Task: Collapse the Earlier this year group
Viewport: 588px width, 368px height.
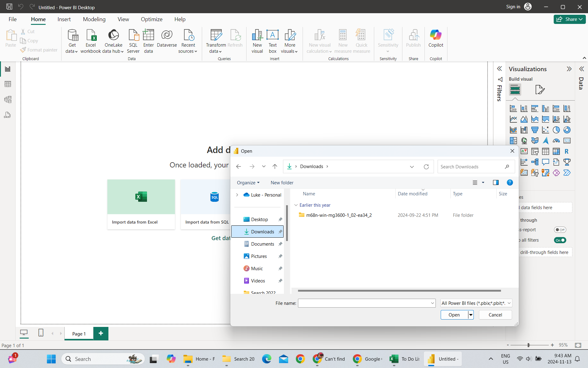Action: (296, 205)
